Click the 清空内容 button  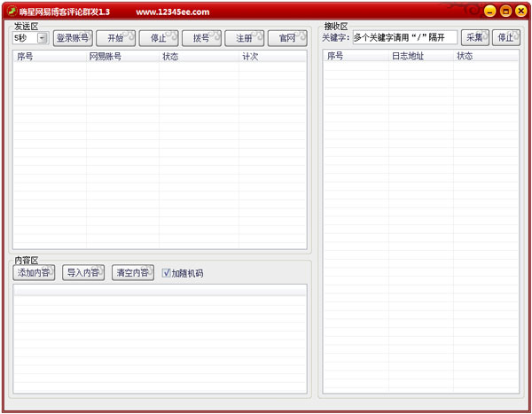[x=133, y=273]
